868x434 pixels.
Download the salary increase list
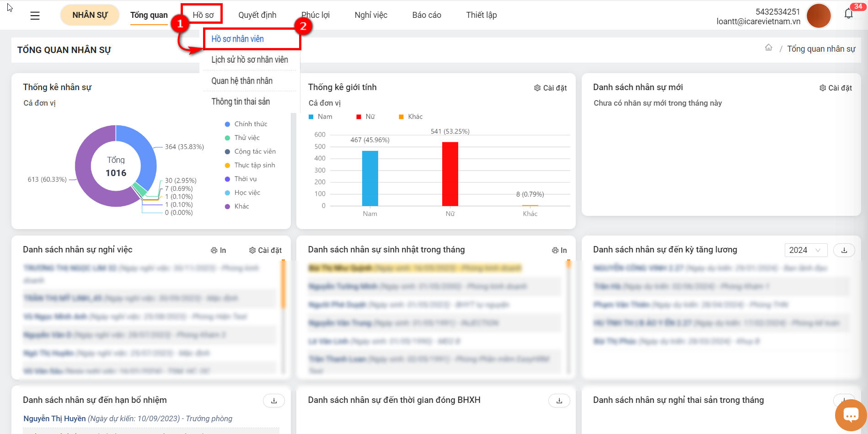844,250
